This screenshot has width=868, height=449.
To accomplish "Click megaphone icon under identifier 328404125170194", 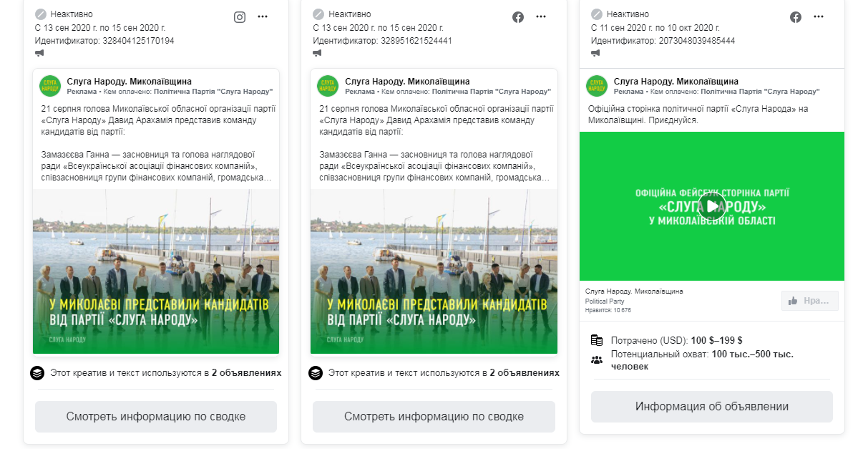I will pyautogui.click(x=39, y=54).
